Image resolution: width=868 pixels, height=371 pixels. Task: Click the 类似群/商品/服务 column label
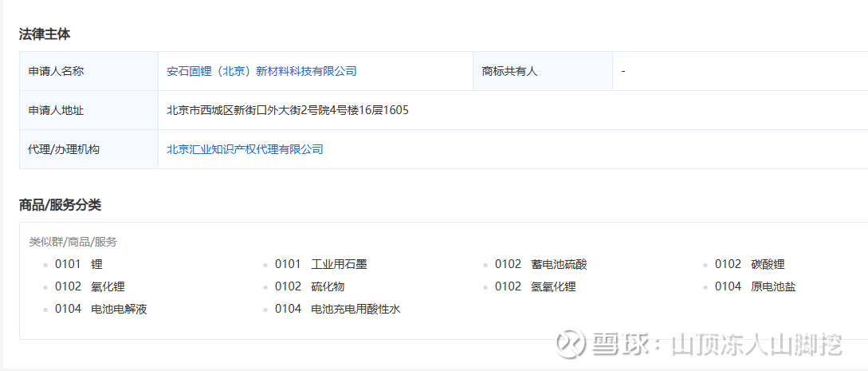pyautogui.click(x=73, y=242)
